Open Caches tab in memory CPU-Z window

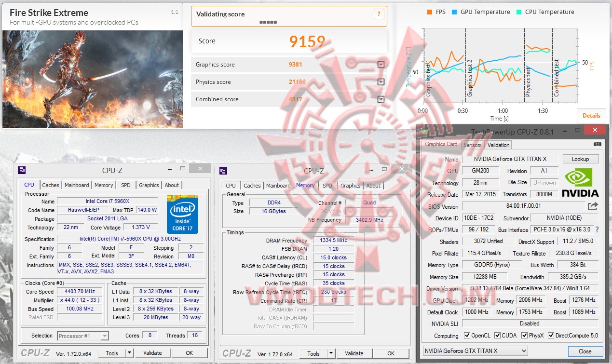(252, 186)
